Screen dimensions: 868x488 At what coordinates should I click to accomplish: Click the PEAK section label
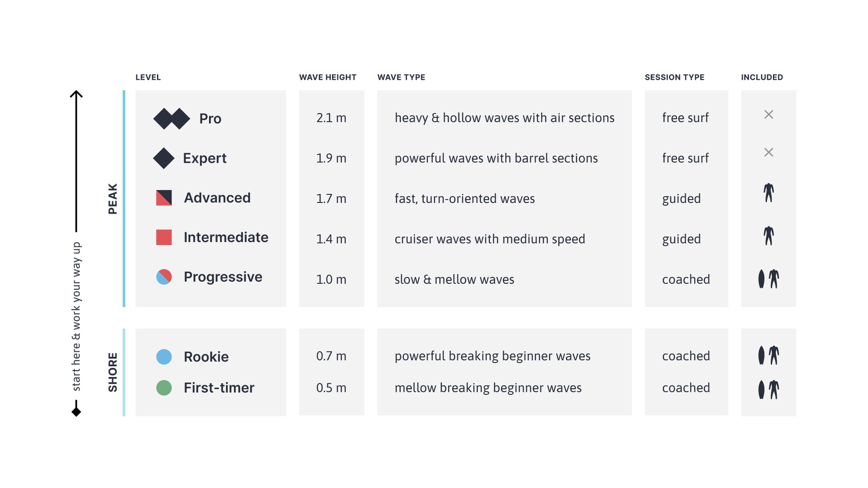(x=112, y=199)
